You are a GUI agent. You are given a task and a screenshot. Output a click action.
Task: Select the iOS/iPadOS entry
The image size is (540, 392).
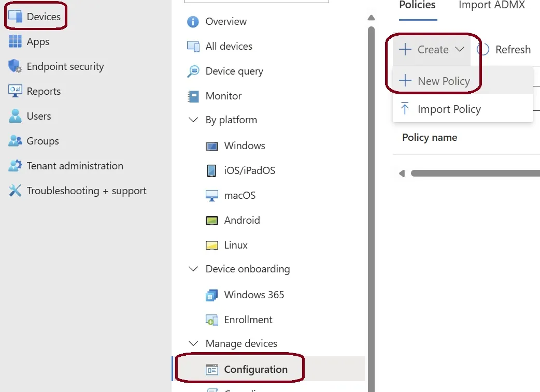tap(250, 170)
